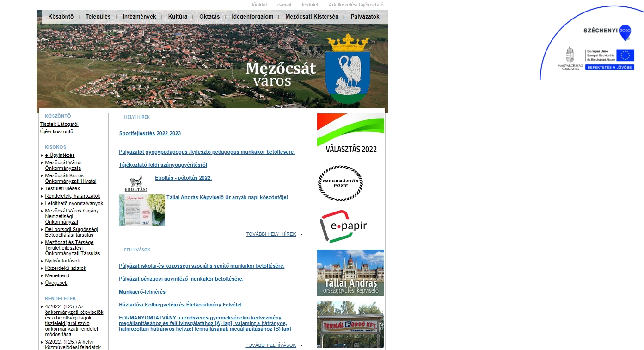Open the Pályázatok menu
644x350 pixels.
click(x=365, y=17)
